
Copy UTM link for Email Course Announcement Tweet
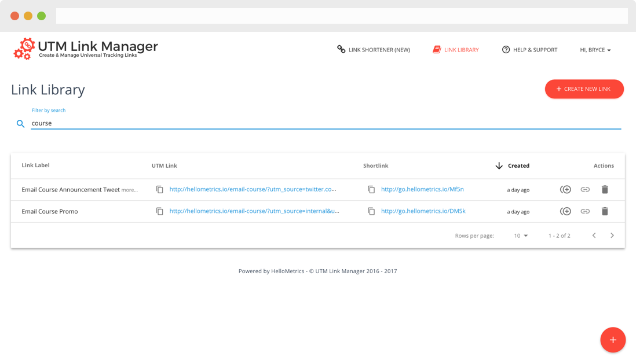pyautogui.click(x=160, y=189)
